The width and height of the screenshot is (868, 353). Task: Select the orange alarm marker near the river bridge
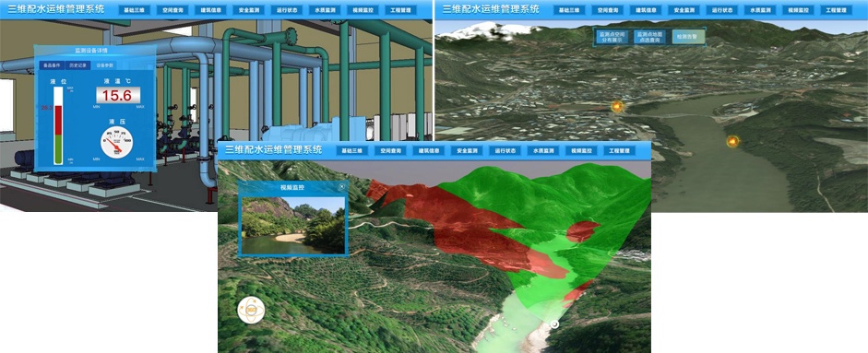click(617, 106)
